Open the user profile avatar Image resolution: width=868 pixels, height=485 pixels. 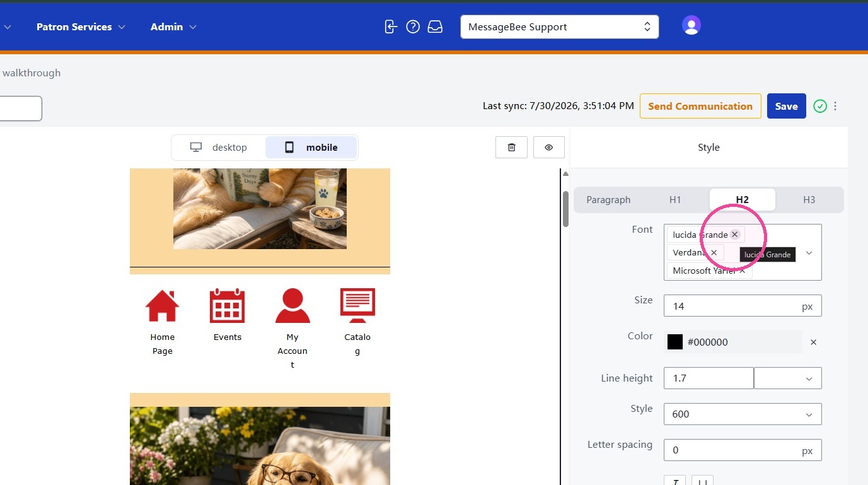692,25
